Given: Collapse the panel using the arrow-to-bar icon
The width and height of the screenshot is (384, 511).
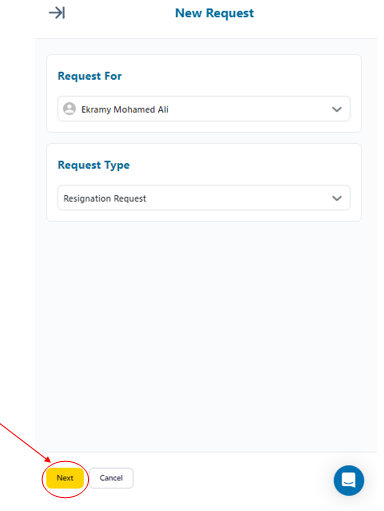Looking at the screenshot, I should point(57,13).
